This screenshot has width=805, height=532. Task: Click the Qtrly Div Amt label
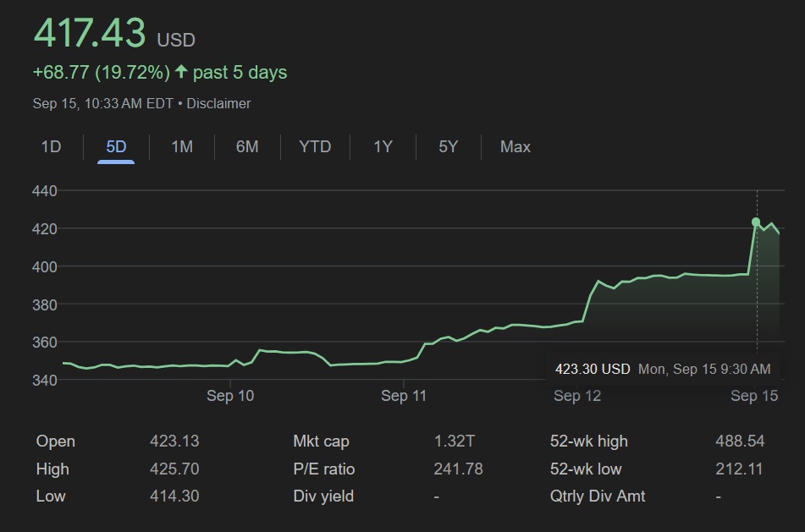[598, 496]
